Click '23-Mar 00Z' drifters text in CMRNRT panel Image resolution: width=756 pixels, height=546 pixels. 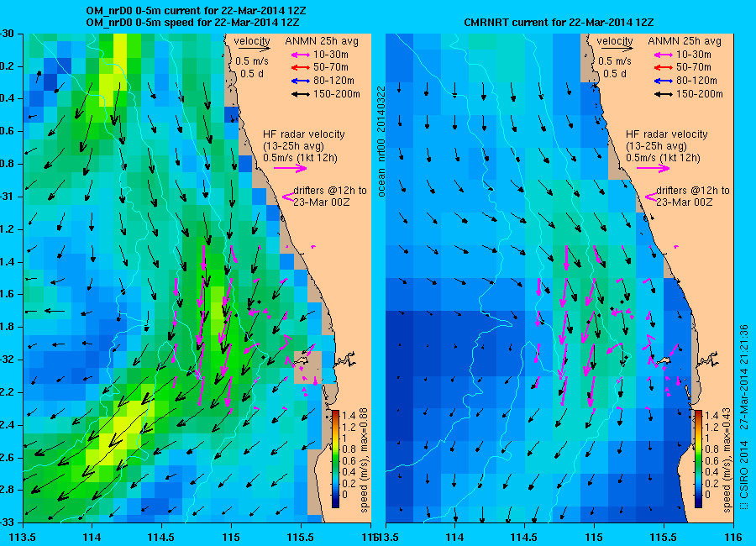[x=685, y=202]
